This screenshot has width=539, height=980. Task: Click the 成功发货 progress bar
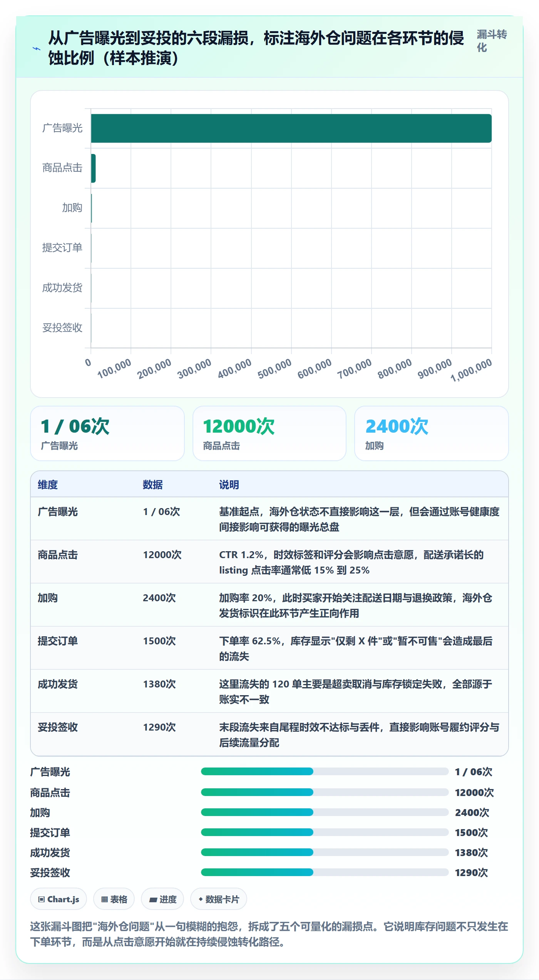point(325,852)
